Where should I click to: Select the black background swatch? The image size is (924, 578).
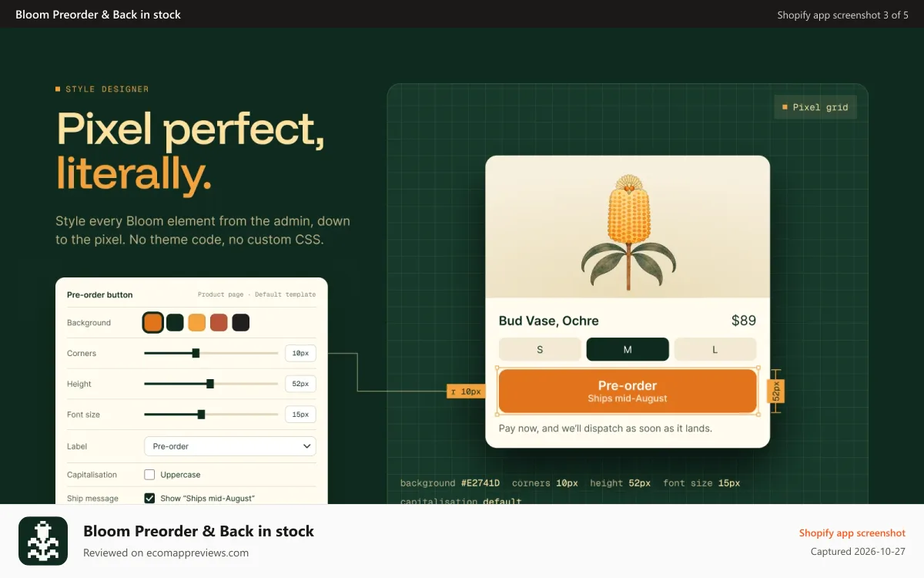[241, 322]
